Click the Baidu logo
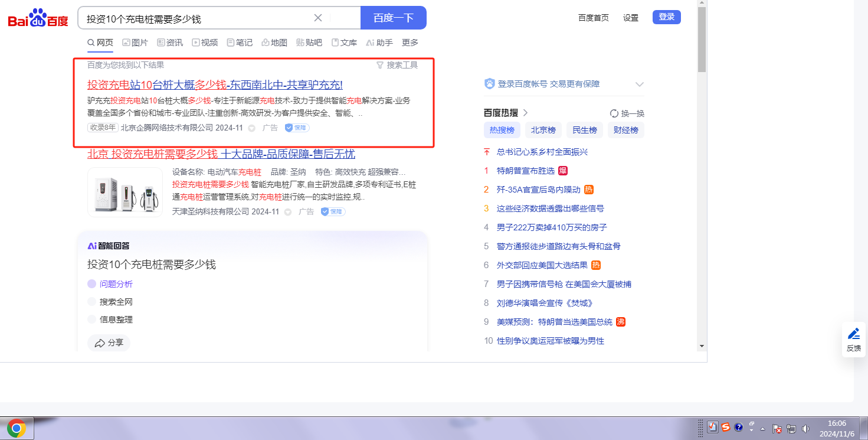868x440 pixels. coord(38,18)
